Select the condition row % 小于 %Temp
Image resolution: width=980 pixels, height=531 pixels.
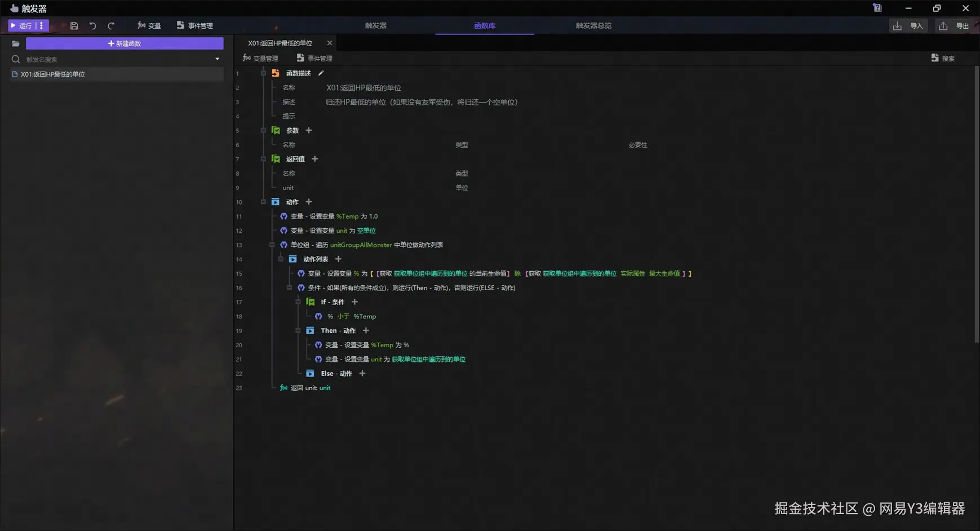point(352,317)
